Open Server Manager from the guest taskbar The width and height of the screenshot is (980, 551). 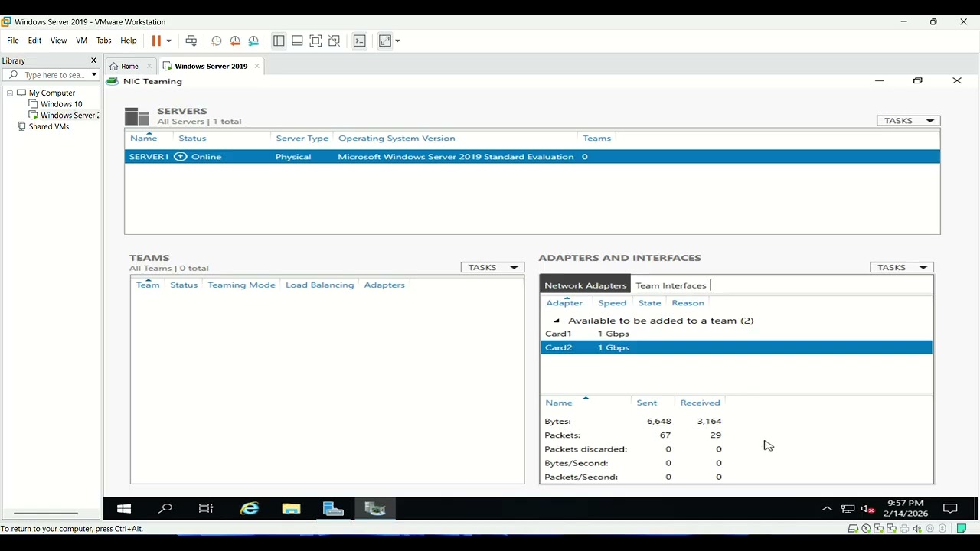click(333, 508)
